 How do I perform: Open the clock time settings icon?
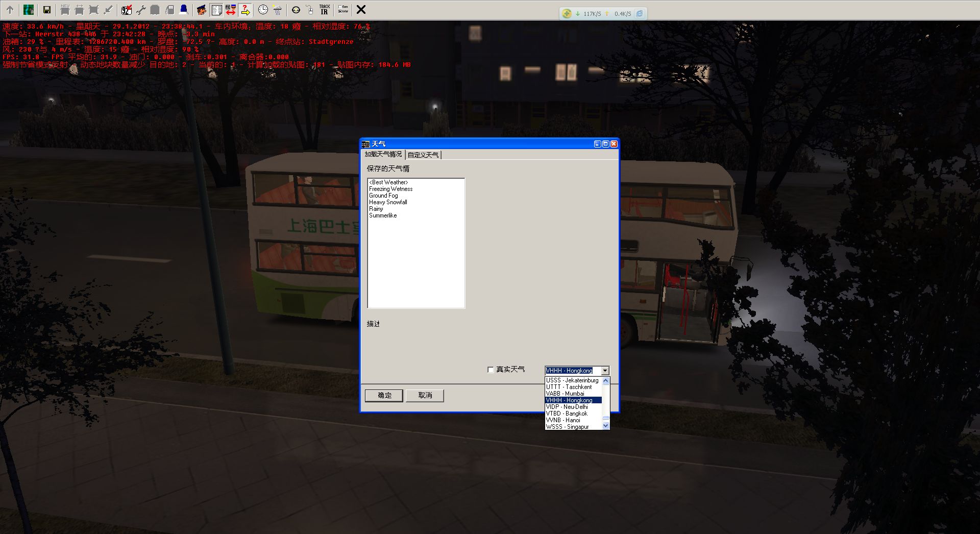263,10
